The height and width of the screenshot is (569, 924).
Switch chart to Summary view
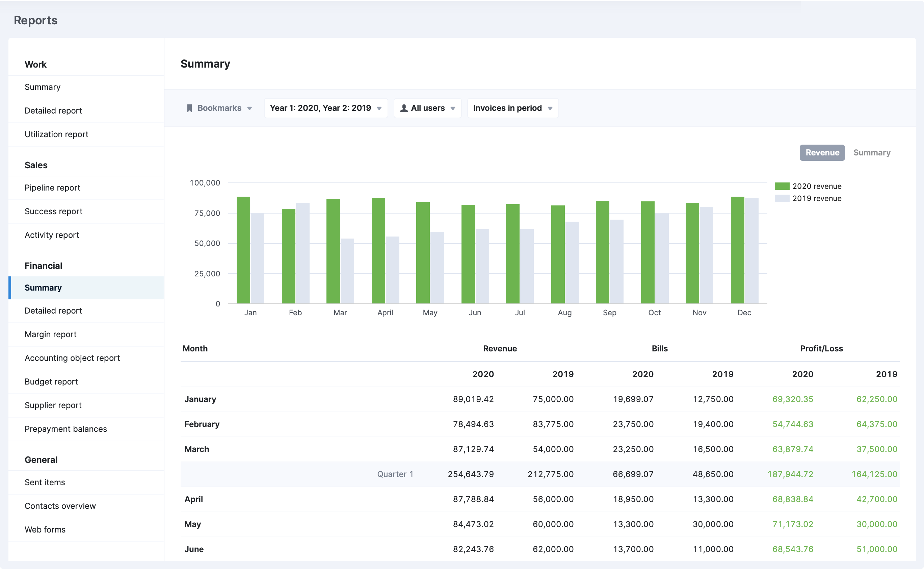click(x=871, y=153)
